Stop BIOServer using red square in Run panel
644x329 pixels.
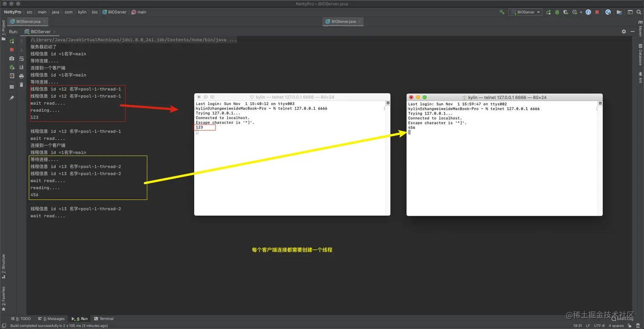pos(11,50)
